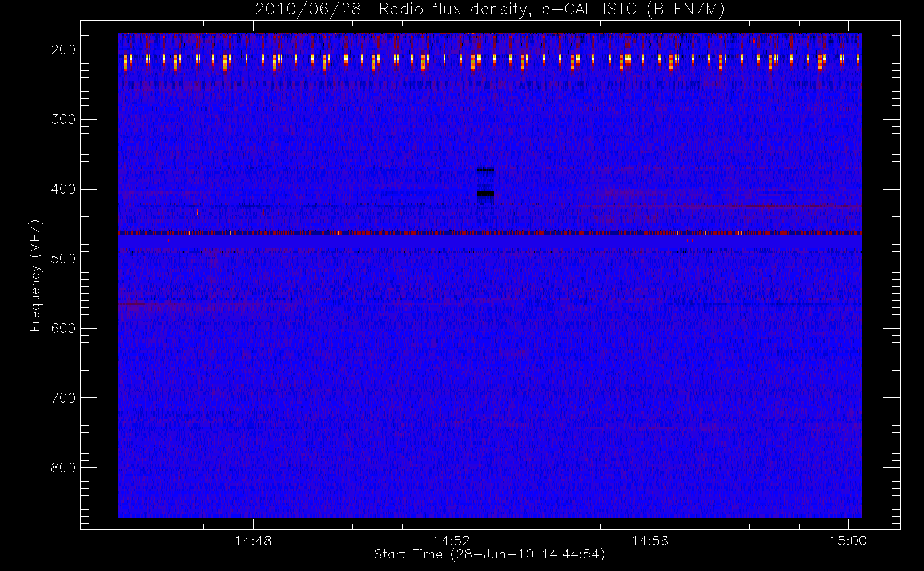
Task: Click the 500 frequency tick label
Action: tap(63, 259)
